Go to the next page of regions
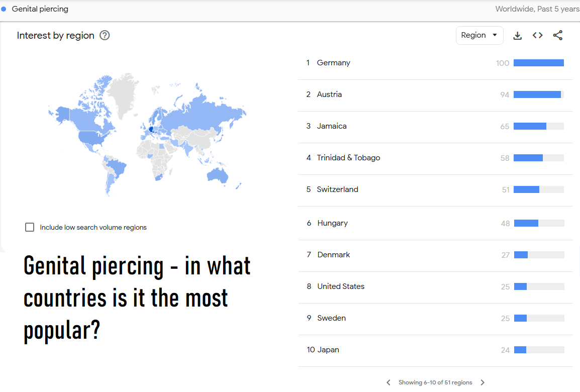The height and width of the screenshot is (392, 580). (482, 382)
